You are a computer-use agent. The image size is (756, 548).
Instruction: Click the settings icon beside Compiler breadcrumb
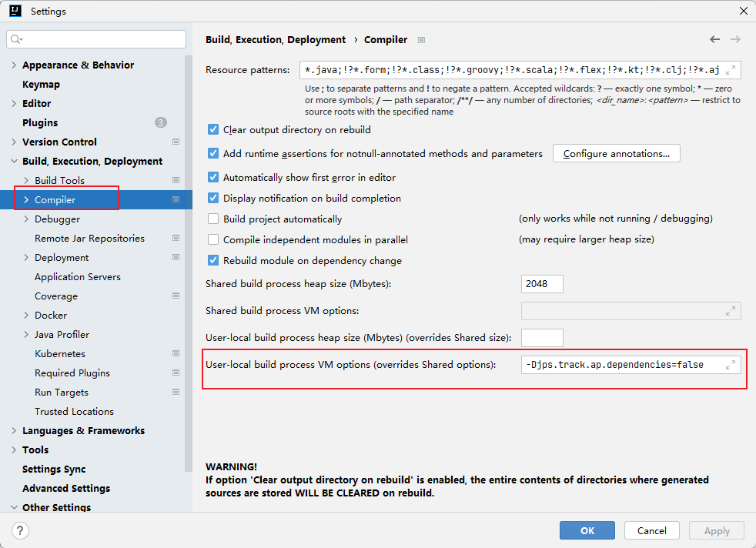pyautogui.click(x=420, y=39)
